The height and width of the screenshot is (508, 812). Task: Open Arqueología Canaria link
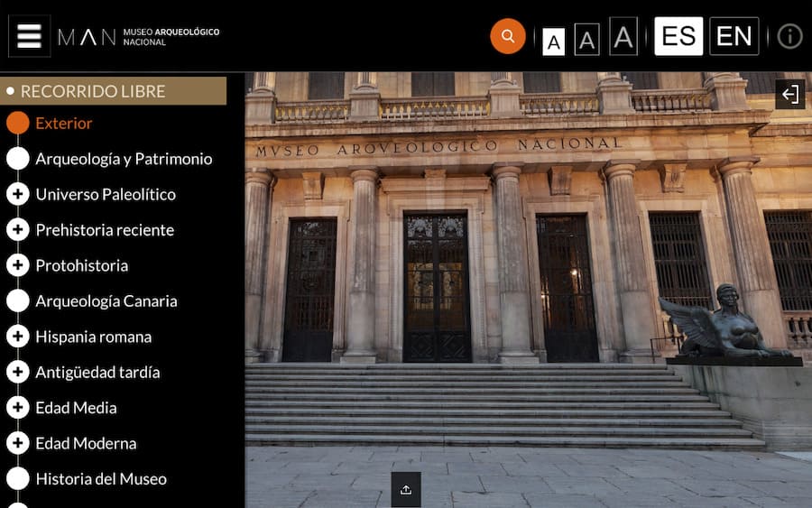coord(106,301)
